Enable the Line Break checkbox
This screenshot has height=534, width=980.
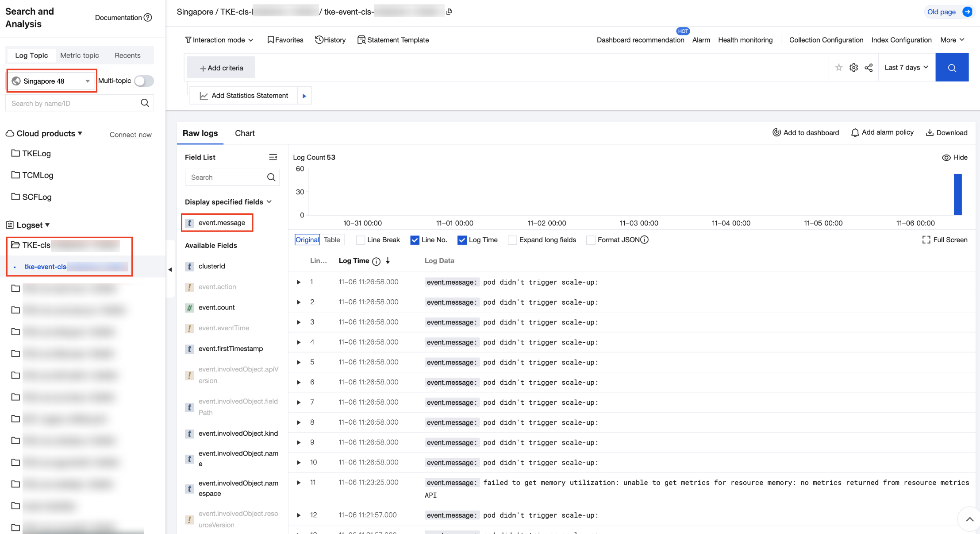coord(361,240)
